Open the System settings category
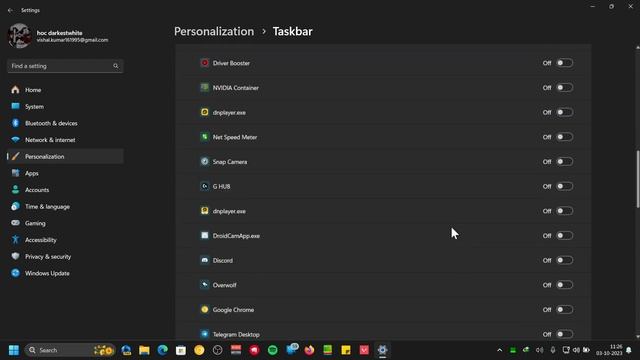The height and width of the screenshot is (360, 640). point(65,107)
